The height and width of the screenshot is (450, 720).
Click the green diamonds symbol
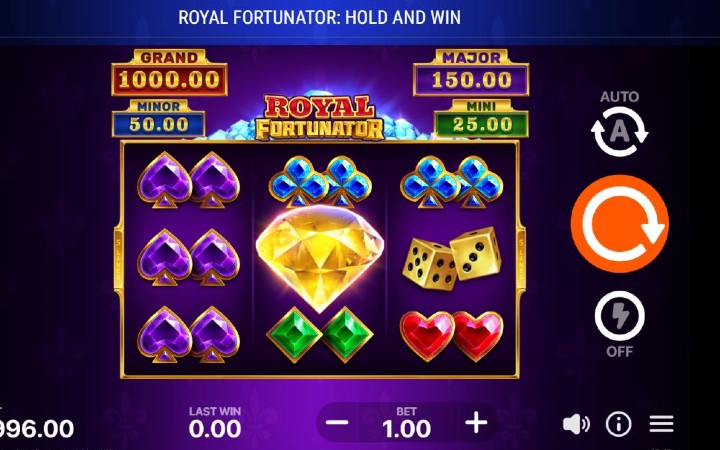[320, 335]
